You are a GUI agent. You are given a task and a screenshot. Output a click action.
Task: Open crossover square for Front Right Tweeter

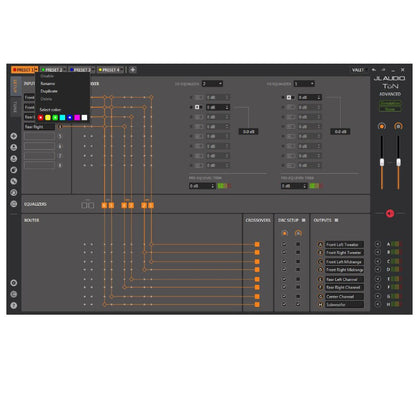[257, 252]
